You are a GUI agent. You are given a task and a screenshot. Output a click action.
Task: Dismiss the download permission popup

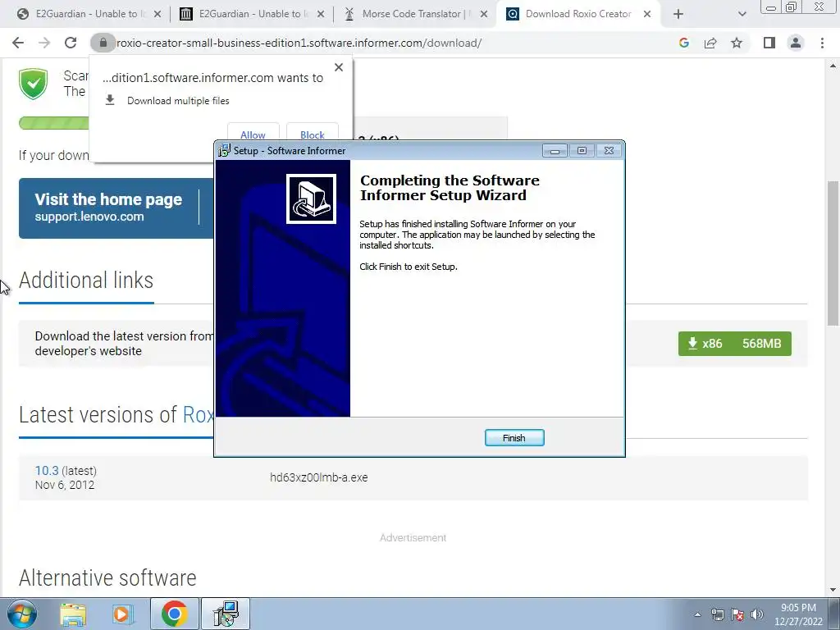[x=339, y=67]
